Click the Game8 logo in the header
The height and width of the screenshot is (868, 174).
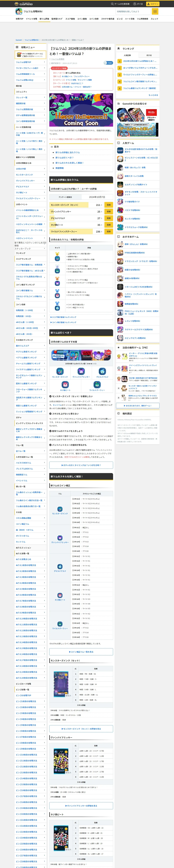24,4
